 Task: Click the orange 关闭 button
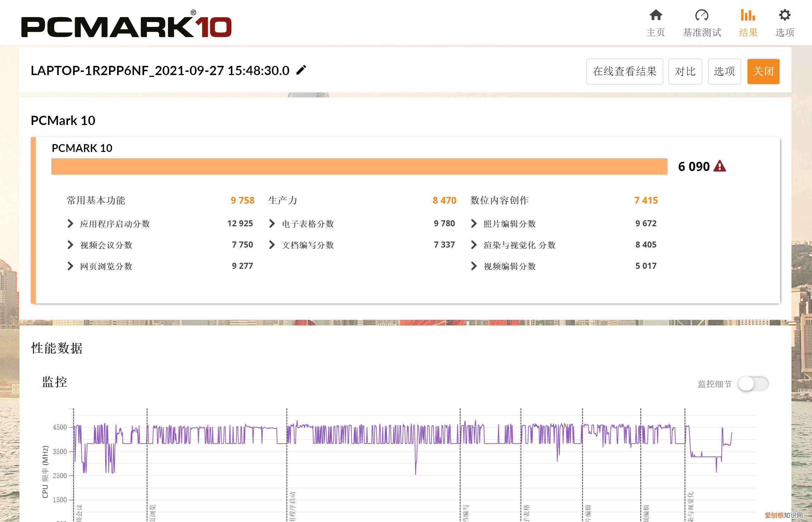763,71
